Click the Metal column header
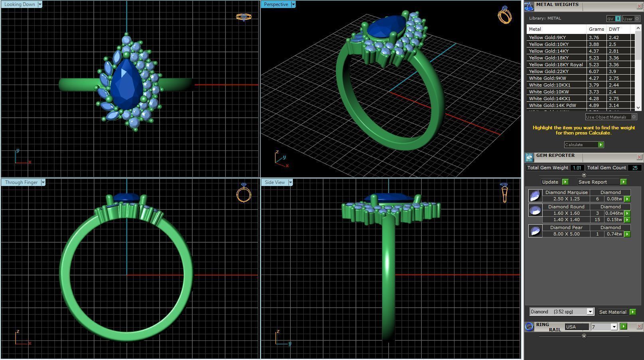 (x=557, y=29)
